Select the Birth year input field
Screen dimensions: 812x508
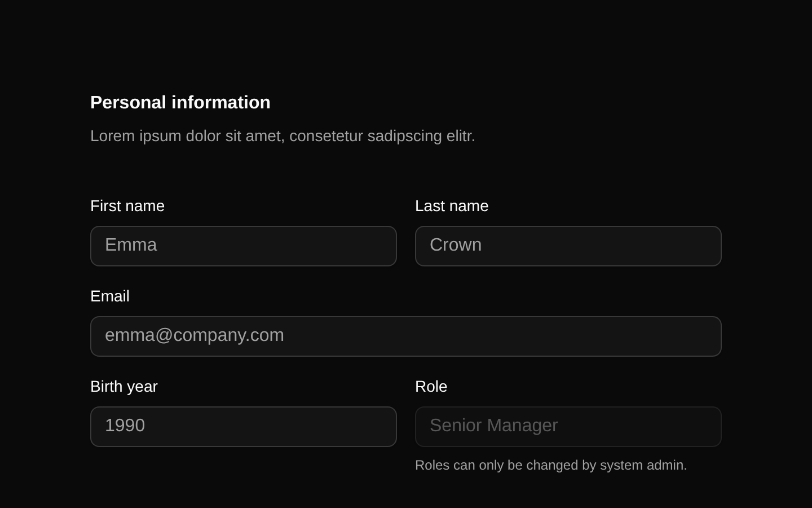pyautogui.click(x=244, y=427)
